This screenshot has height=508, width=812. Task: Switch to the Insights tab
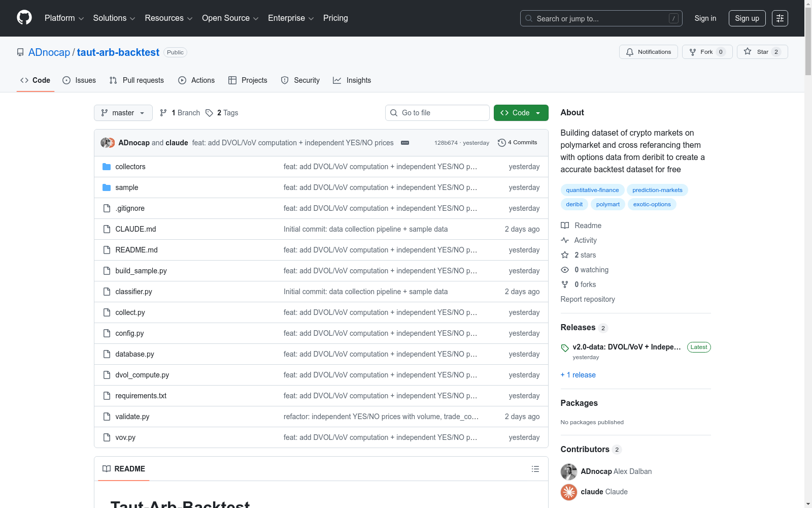tap(352, 80)
